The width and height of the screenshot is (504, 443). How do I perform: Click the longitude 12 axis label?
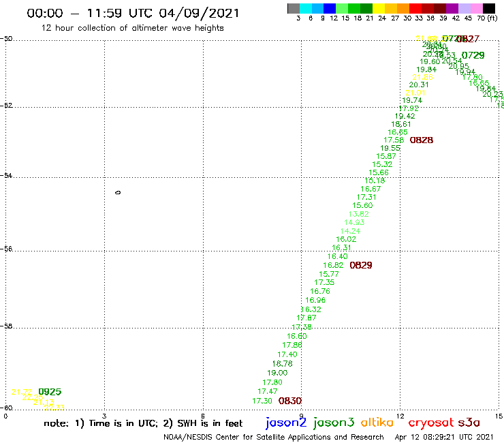click(400, 416)
